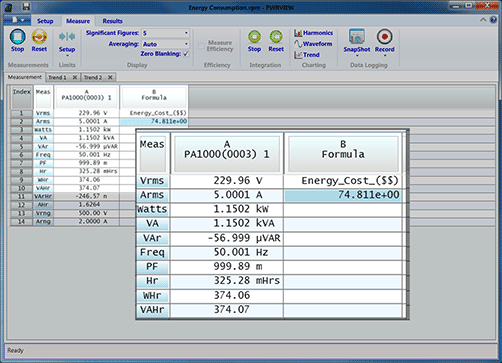Open the Trend chart

point(307,55)
